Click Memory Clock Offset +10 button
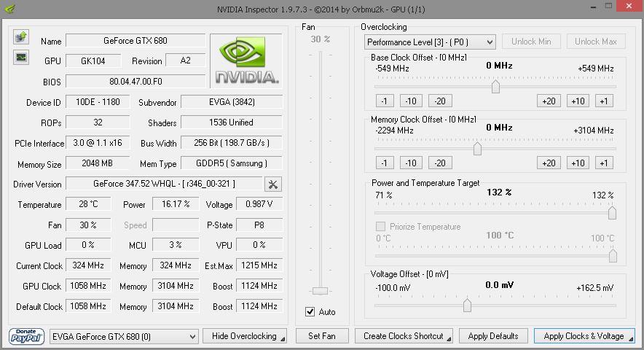The width and height of the screenshot is (644, 350). tap(578, 163)
